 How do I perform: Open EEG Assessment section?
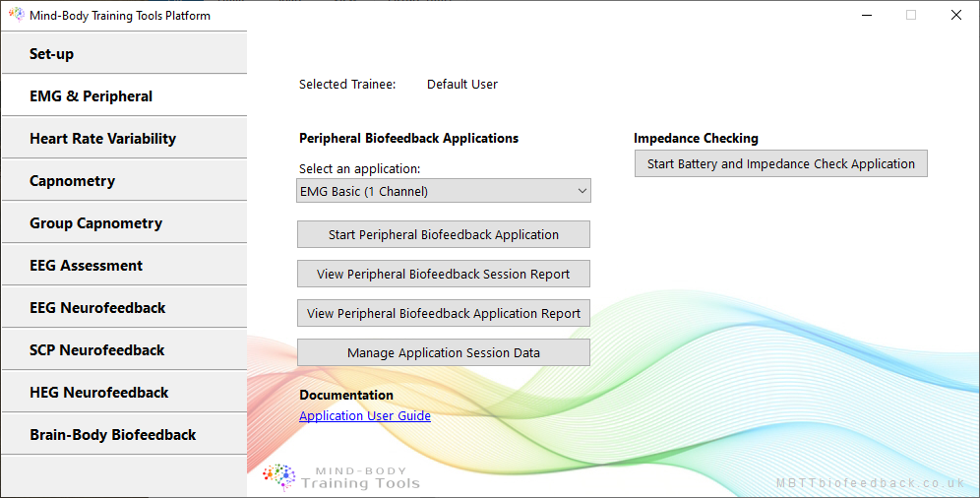124,266
